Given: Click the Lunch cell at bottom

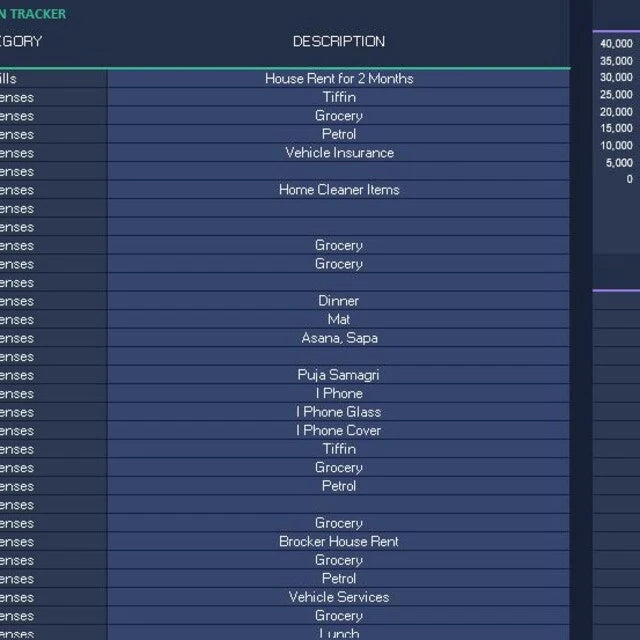Looking at the screenshot, I should click(339, 633).
